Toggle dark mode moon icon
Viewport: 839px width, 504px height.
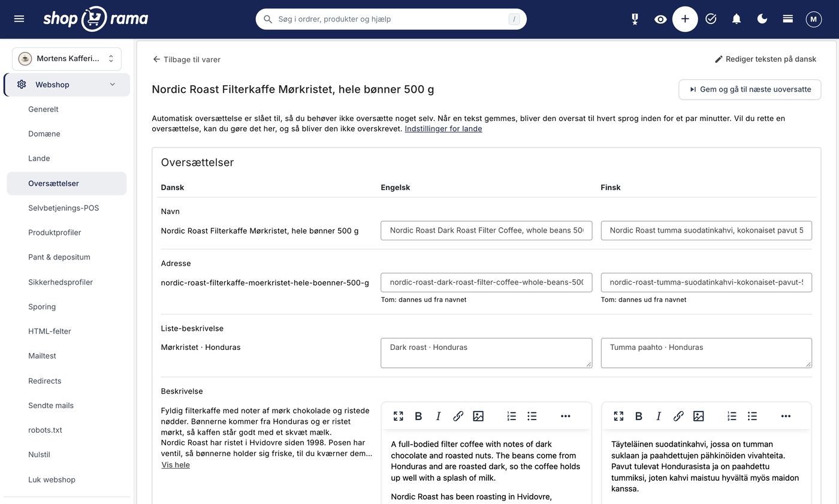click(x=762, y=19)
